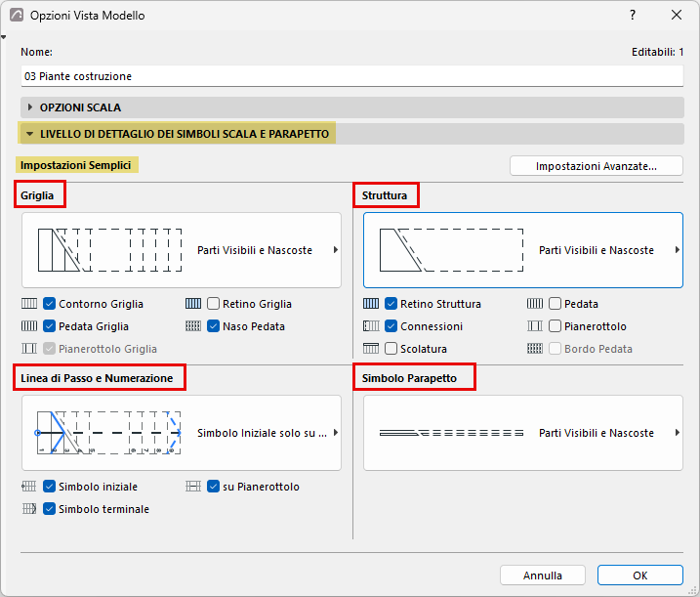Image resolution: width=700 pixels, height=597 pixels.
Task: Click the Archicad icon in title bar
Action: [17, 16]
